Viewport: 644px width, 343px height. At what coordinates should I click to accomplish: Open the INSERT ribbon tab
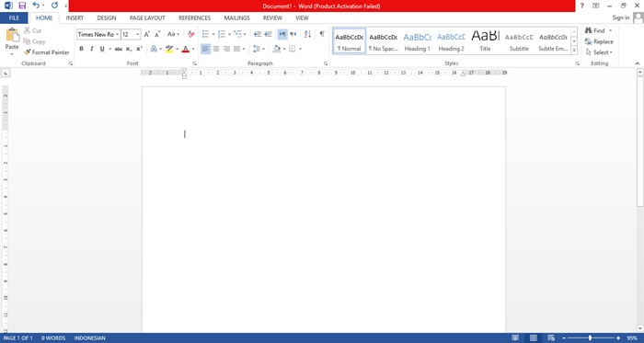coord(75,18)
